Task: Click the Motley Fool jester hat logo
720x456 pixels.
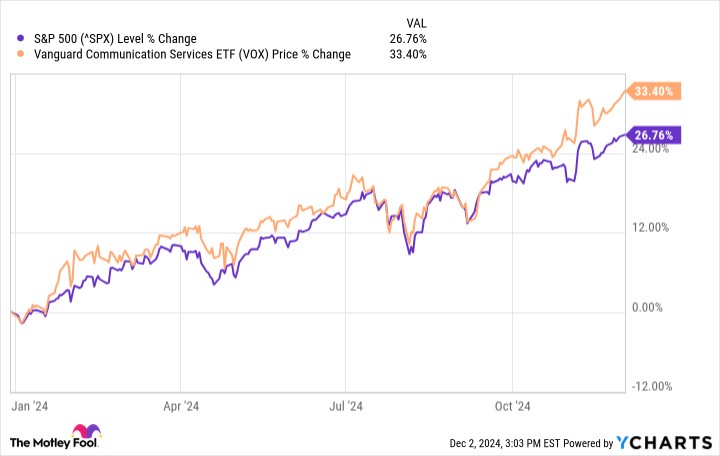Action: (x=86, y=431)
